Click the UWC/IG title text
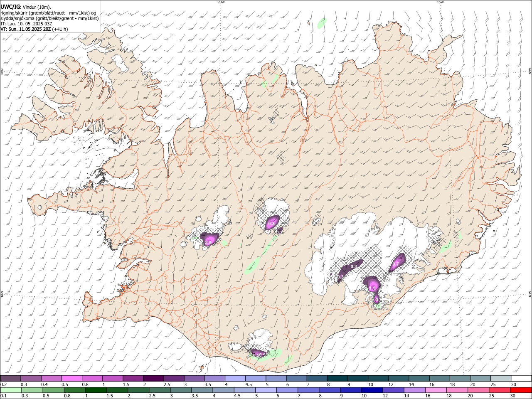Image resolution: width=532 pixels, height=399 pixels. click(10, 7)
